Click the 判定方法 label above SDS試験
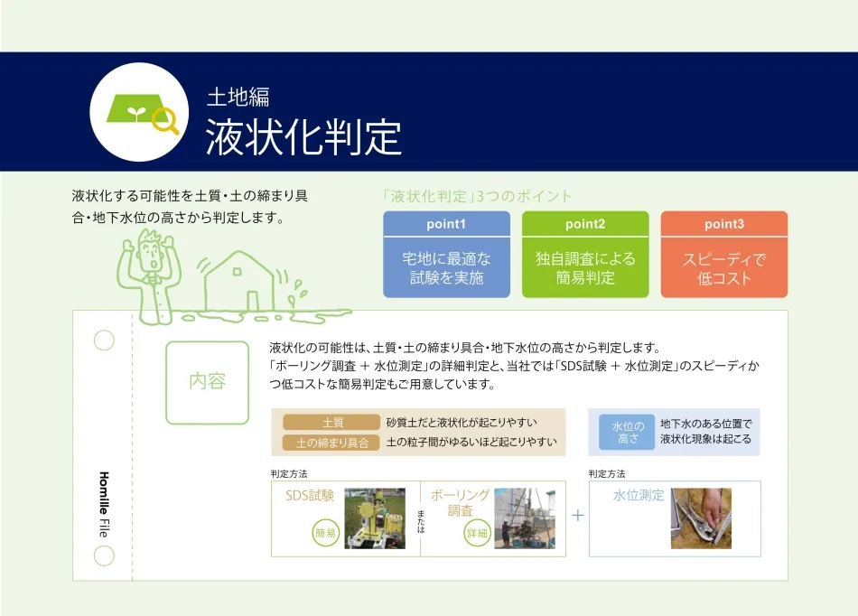Image resolution: width=858 pixels, height=616 pixels. [289, 474]
